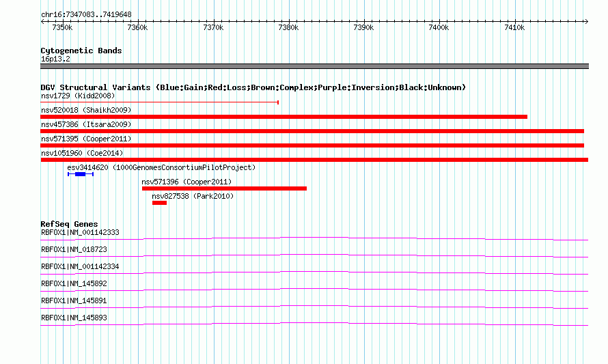Image resolution: width=608 pixels, height=364 pixels.
Task: Click the ruler's right arrow end
Action: [587, 22]
